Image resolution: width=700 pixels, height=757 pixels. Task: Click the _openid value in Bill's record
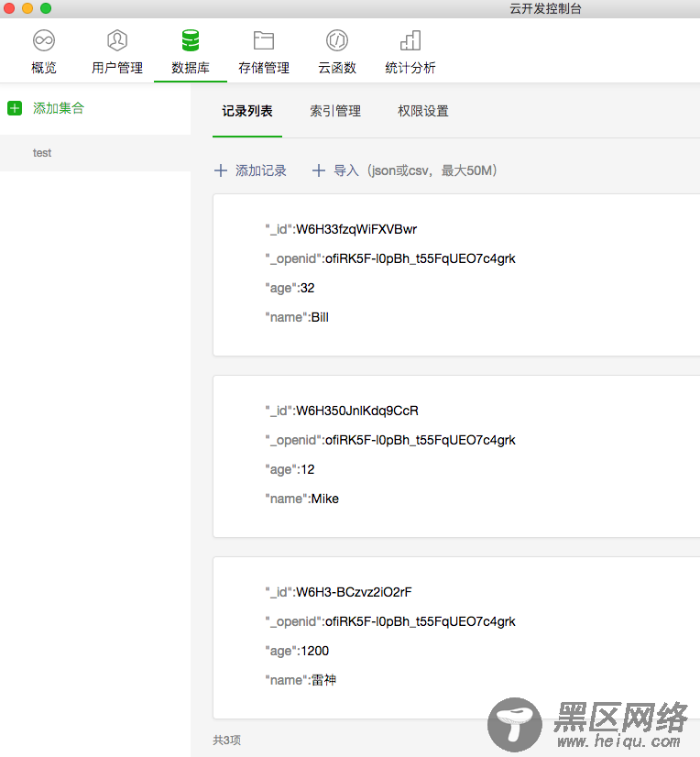(420, 258)
